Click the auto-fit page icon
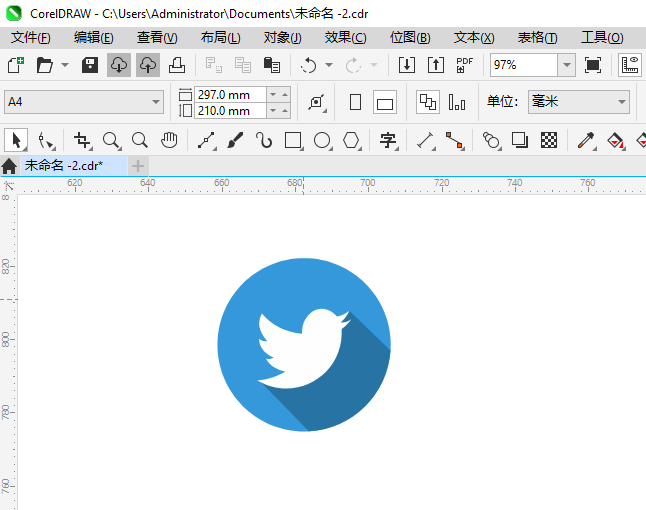Image resolution: width=646 pixels, height=510 pixels. click(317, 102)
